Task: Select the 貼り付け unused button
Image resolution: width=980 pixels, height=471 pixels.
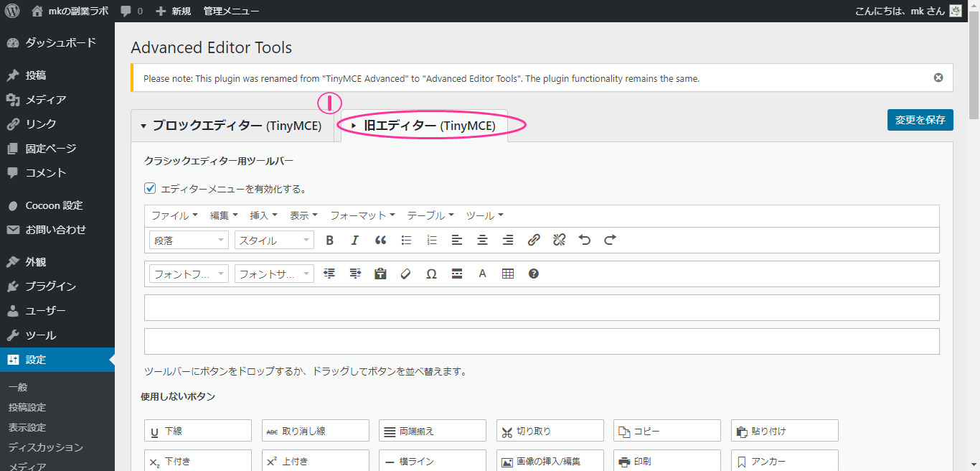Action: point(785,431)
